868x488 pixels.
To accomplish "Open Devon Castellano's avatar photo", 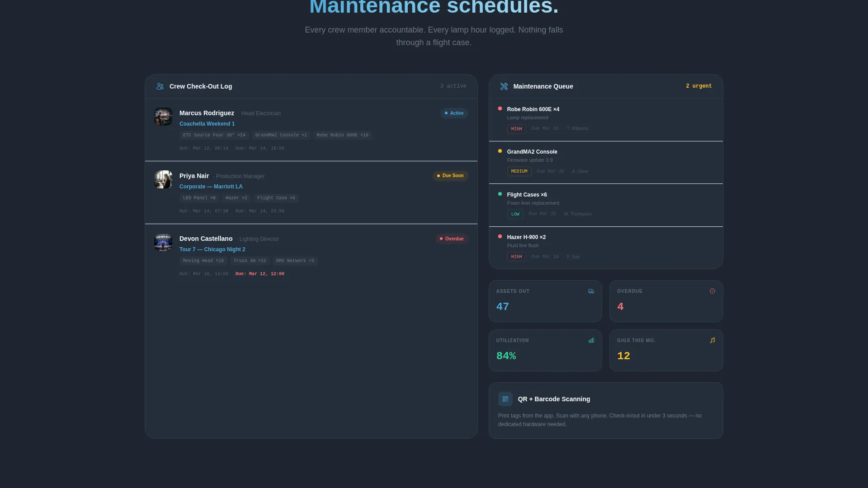I will point(163,242).
